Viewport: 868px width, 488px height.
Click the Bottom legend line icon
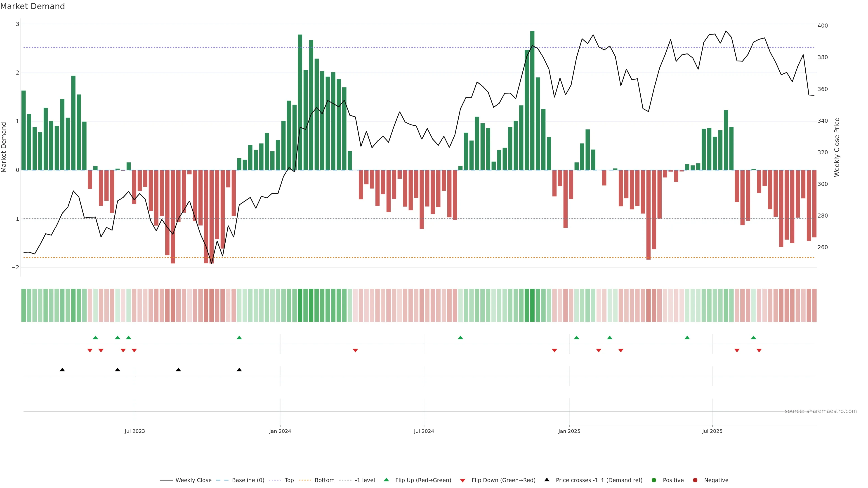coord(305,480)
